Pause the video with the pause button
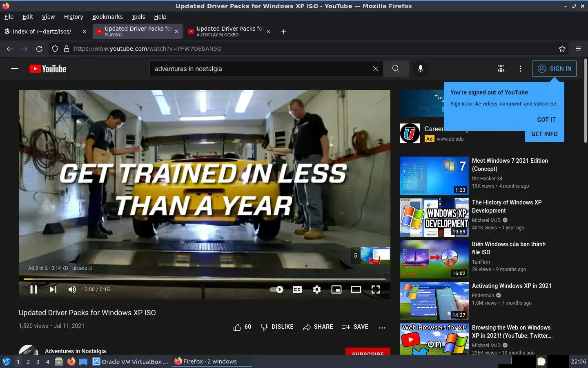588x368 pixels. point(34,289)
